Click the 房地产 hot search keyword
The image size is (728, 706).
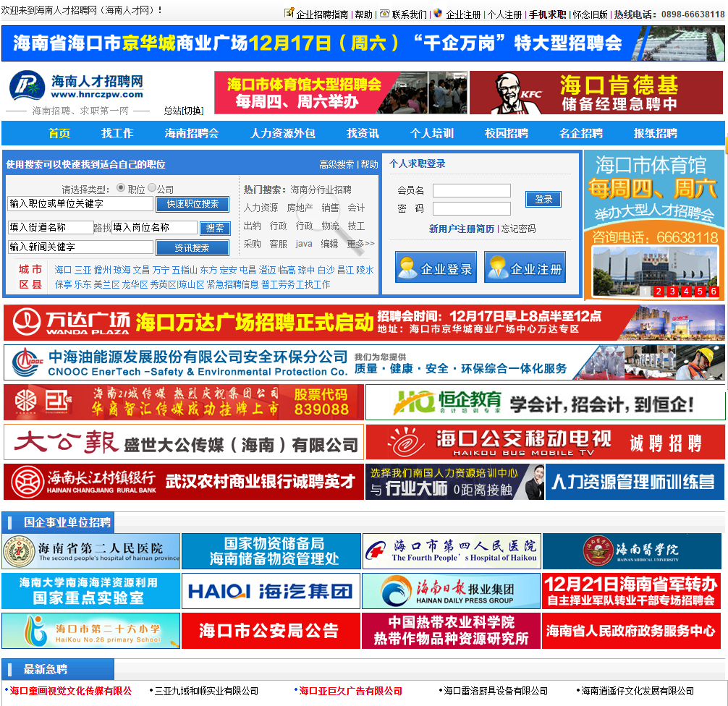pos(300,208)
